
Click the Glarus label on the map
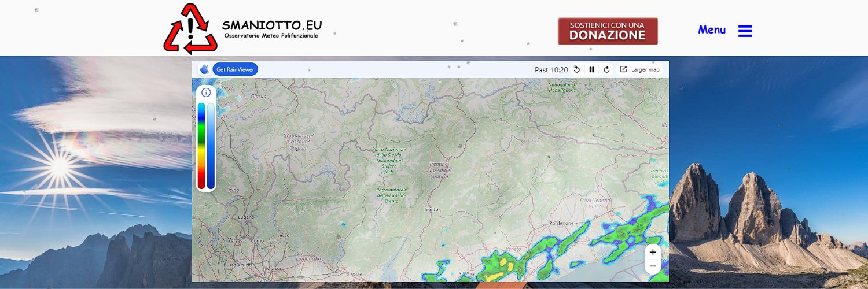click(258, 96)
